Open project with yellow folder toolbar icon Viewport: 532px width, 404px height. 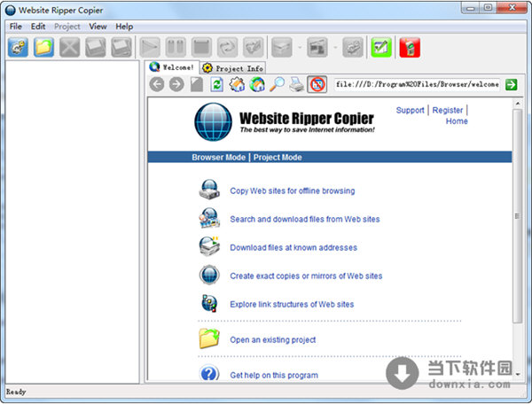43,47
